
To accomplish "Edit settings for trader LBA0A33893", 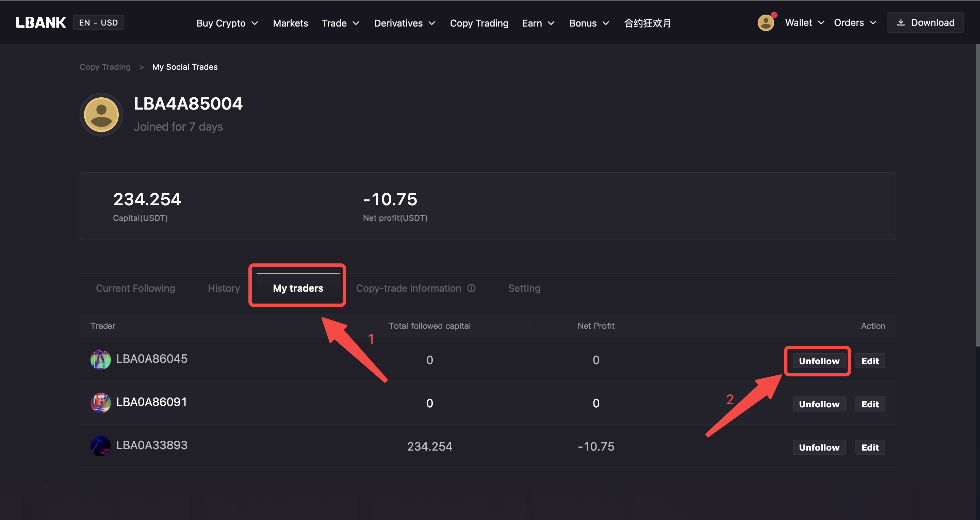I will [x=870, y=448].
